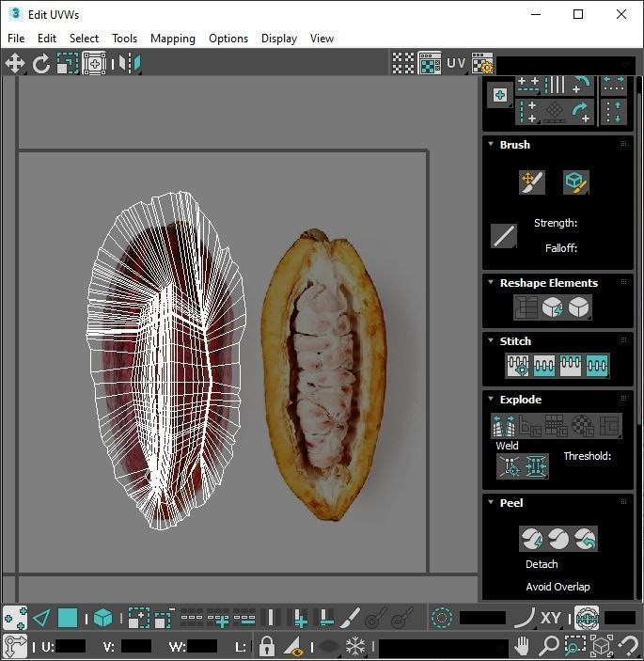Toggle Soft Selection circle button
The height and width of the screenshot is (661, 644).
(x=442, y=619)
